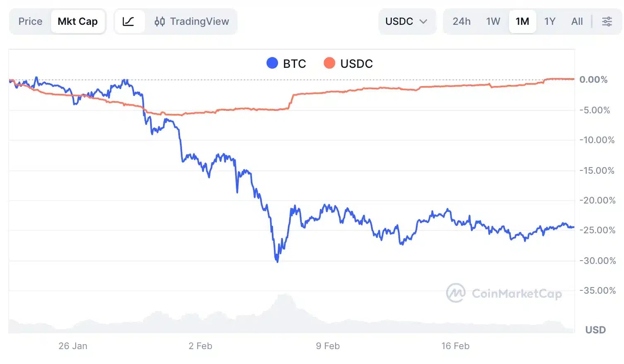Click the orange USDC legend dot
This screenshot has height=364, width=624.
tap(330, 63)
